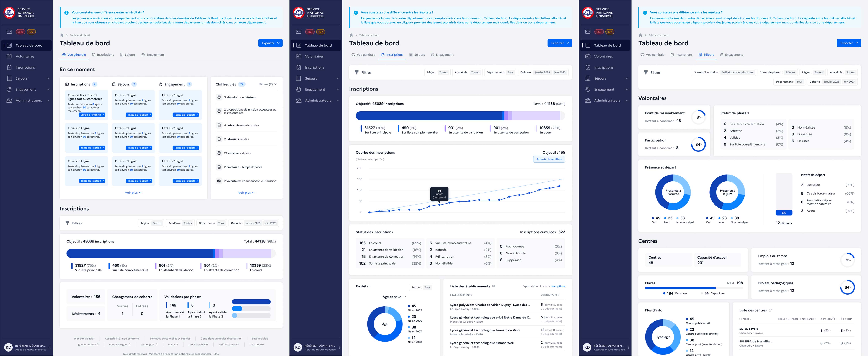Image resolution: width=868 pixels, height=356 pixels.
Task: Open the mail envelope icon in Vue générale screen sidebar
Action: [9, 32]
